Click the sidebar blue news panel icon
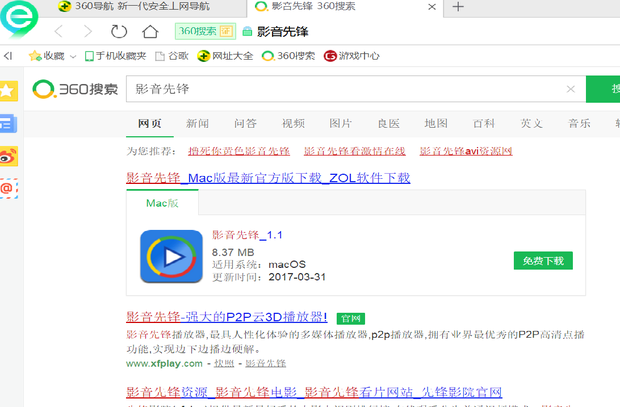The height and width of the screenshot is (407, 620). point(8,123)
